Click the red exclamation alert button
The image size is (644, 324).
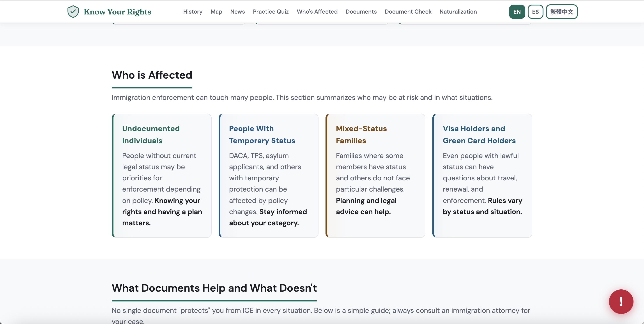621,301
